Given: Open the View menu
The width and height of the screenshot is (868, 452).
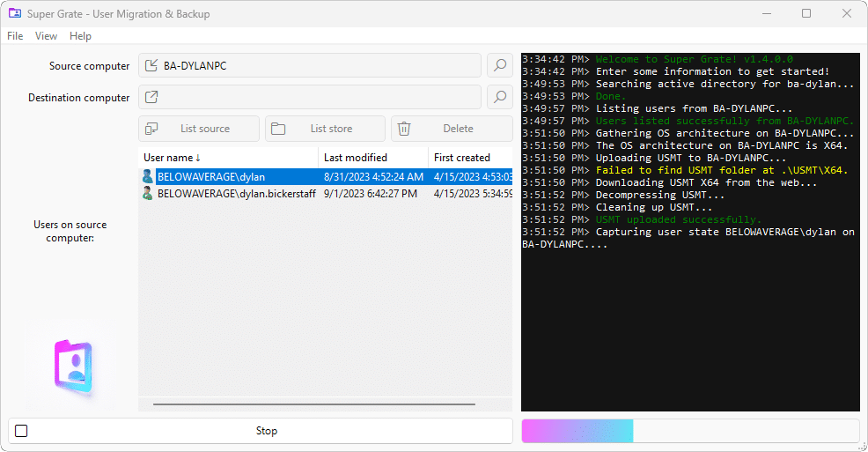Looking at the screenshot, I should coord(46,36).
